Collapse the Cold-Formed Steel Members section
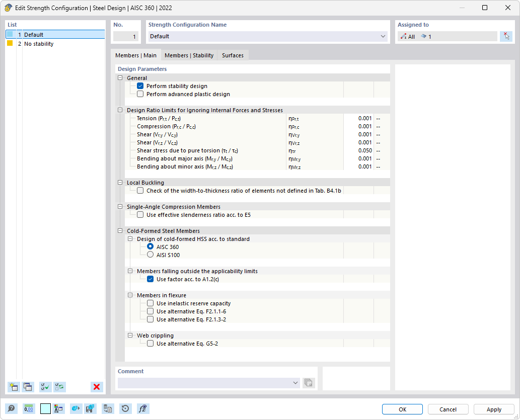This screenshot has height=420, width=520. coord(120,230)
